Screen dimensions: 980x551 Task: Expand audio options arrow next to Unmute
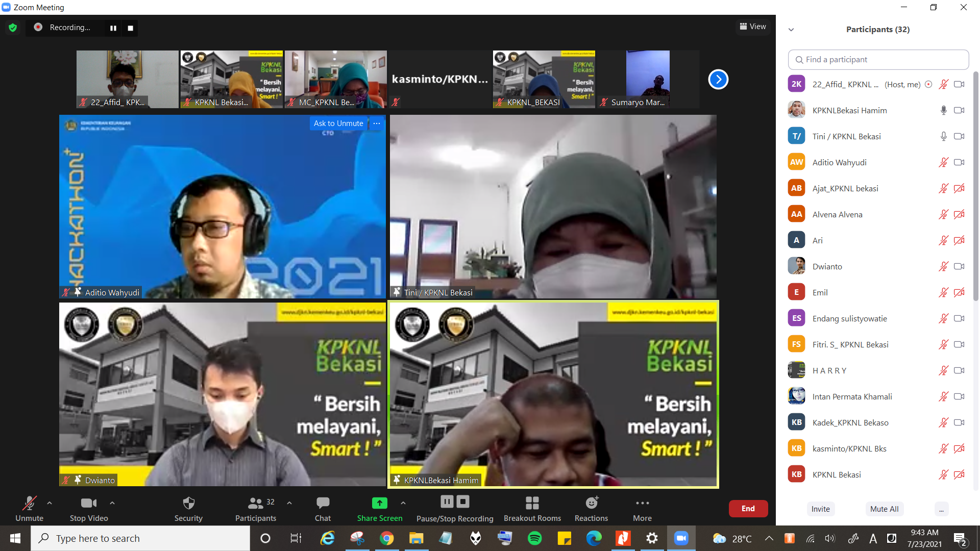click(50, 503)
